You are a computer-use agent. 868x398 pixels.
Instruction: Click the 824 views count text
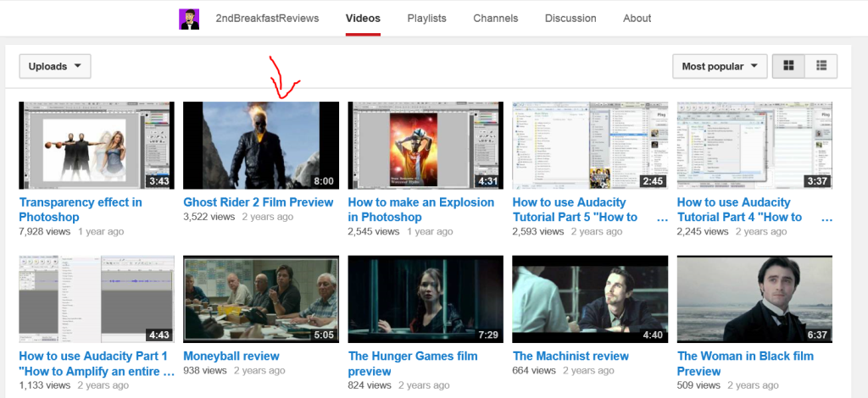[x=370, y=385]
